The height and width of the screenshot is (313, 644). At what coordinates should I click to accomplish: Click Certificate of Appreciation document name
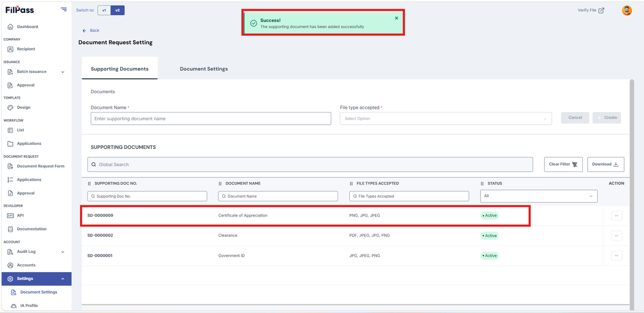tap(243, 215)
